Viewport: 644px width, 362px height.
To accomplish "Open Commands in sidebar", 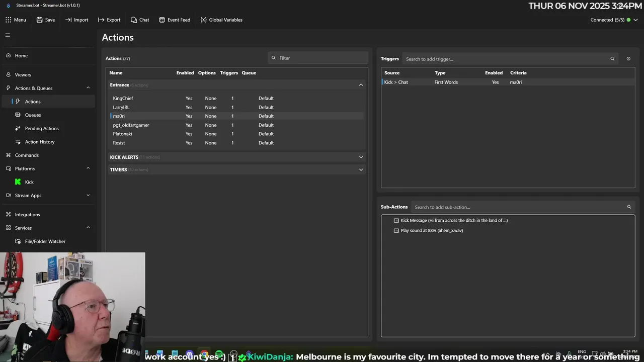I will point(27,155).
